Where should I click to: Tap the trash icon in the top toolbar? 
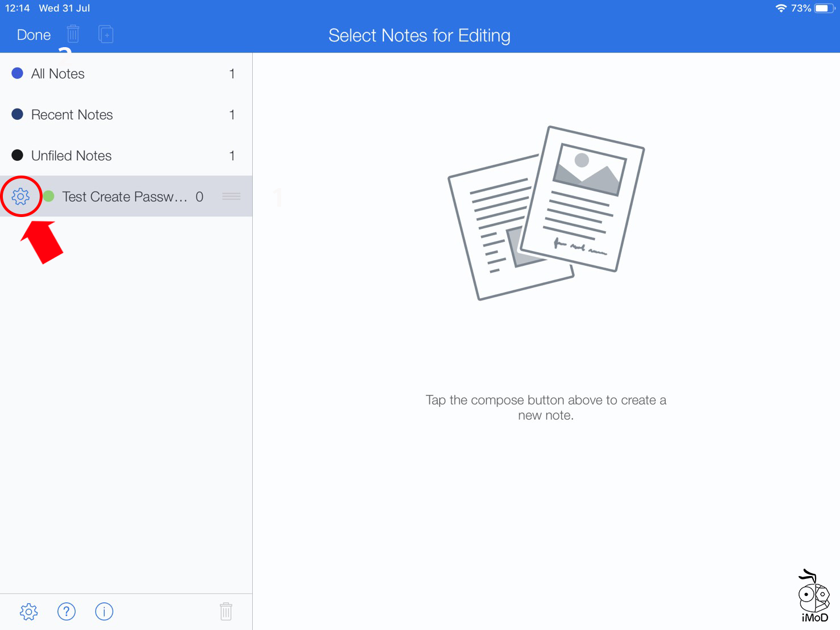(73, 34)
